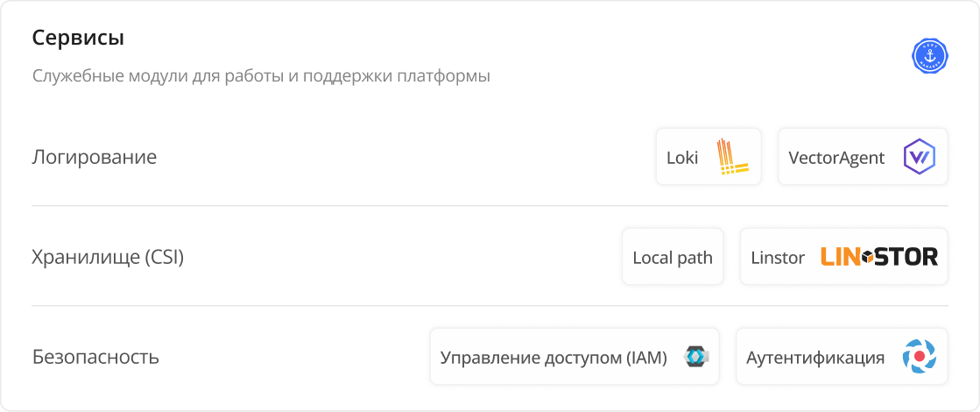
Task: Choose the Linstor storage card
Action: [x=844, y=257]
